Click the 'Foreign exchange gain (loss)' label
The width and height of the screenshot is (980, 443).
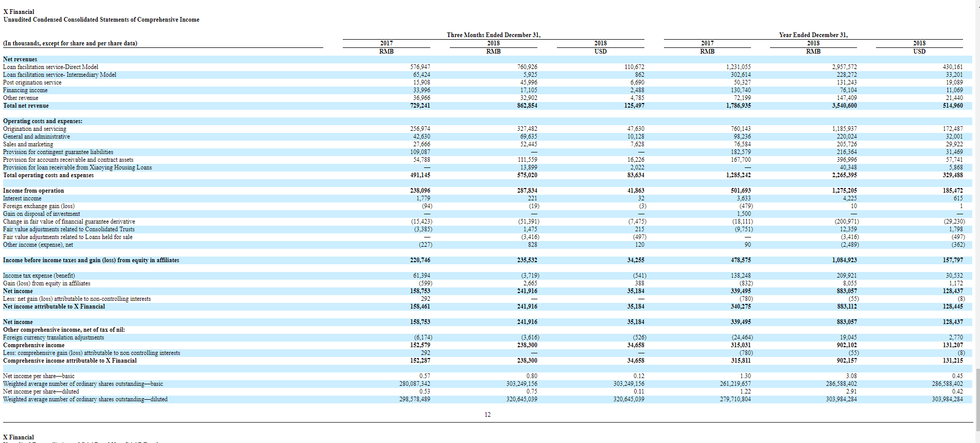tap(39, 206)
